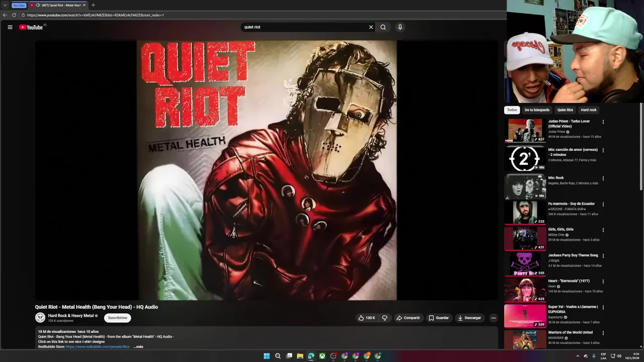This screenshot has width=644, height=362.
Task: Reload the page in browser
Action: point(14,15)
